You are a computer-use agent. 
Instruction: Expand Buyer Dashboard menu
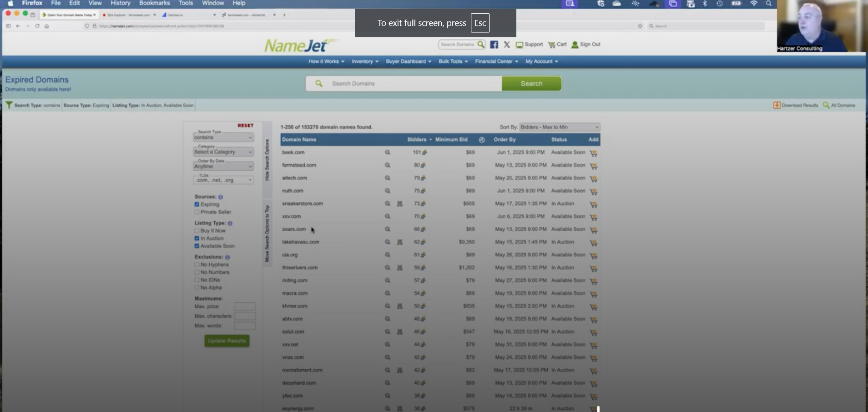point(409,61)
